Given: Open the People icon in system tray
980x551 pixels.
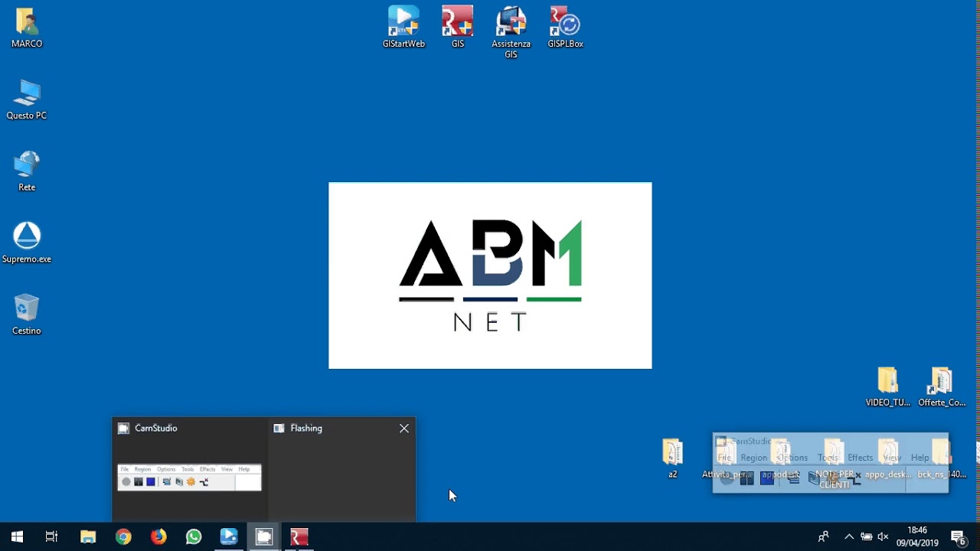Looking at the screenshot, I should [824, 536].
